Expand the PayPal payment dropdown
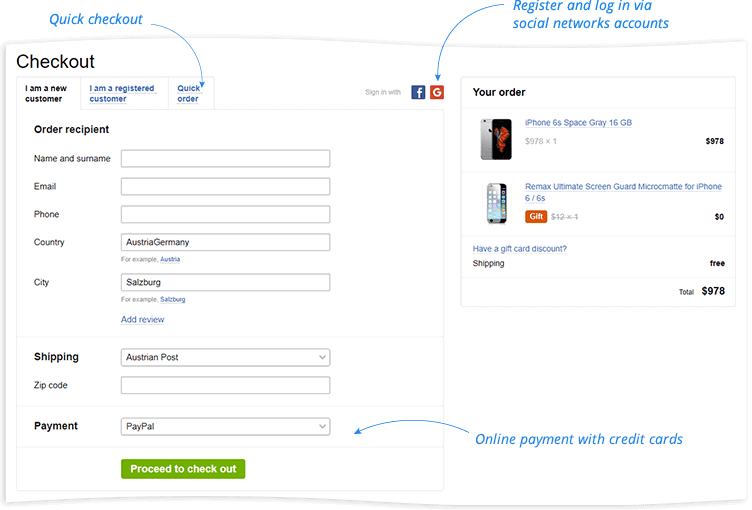752x510 pixels. [225, 427]
